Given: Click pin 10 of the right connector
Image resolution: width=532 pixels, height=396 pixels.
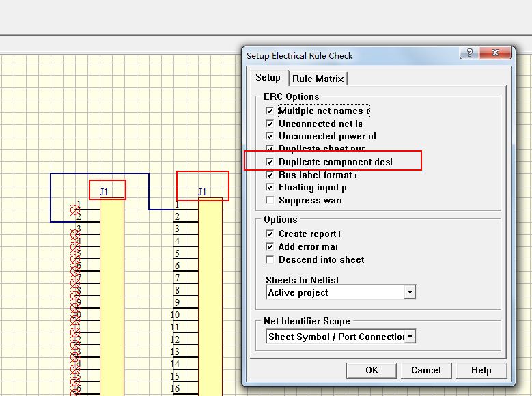Looking at the screenshot, I should pos(186,315).
